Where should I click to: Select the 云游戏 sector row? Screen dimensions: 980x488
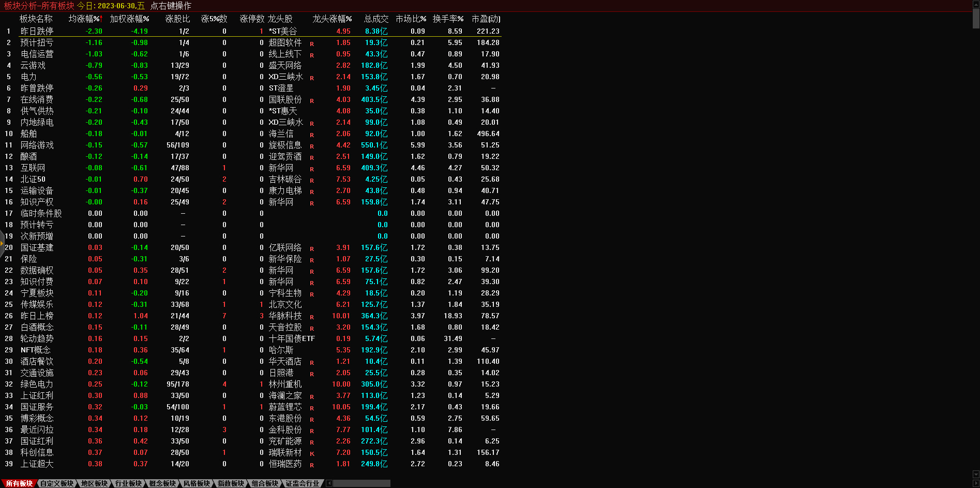pyautogui.click(x=33, y=65)
